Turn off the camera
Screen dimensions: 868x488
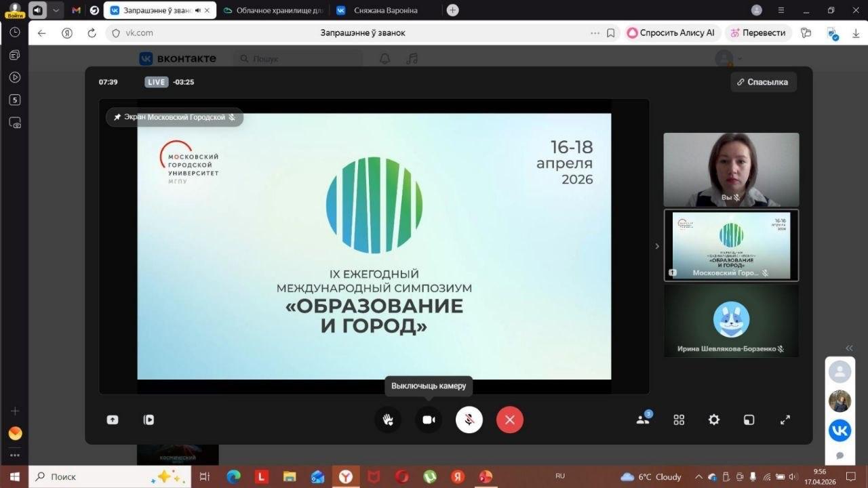429,420
